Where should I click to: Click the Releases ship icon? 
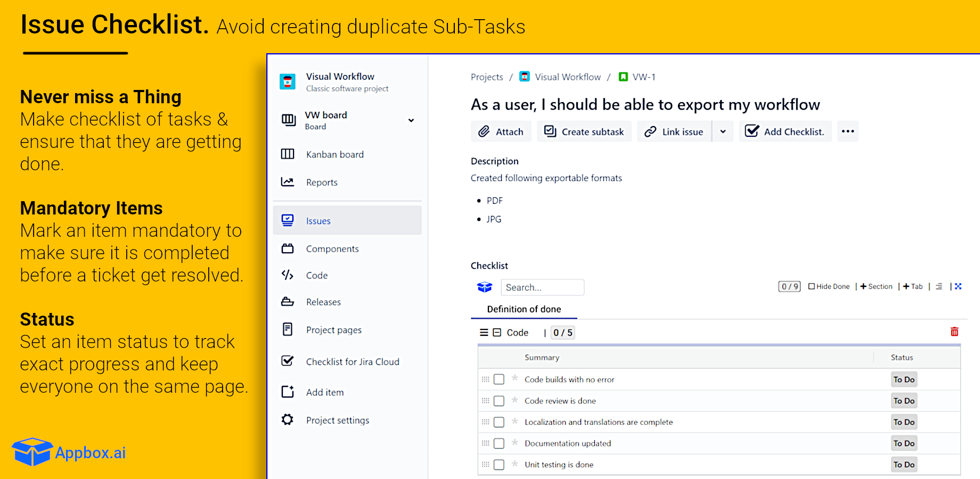pyautogui.click(x=288, y=302)
